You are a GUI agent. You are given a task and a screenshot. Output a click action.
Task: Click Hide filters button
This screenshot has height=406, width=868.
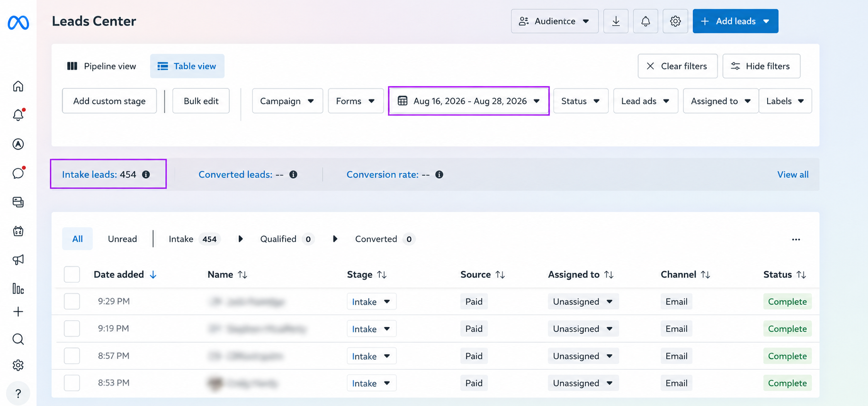coord(761,66)
